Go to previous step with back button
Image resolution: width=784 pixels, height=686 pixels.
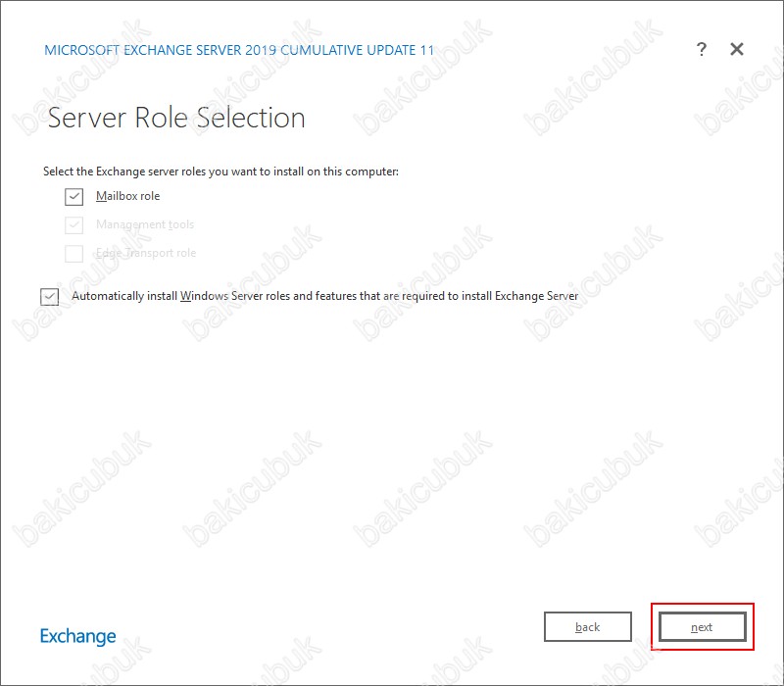click(x=588, y=627)
